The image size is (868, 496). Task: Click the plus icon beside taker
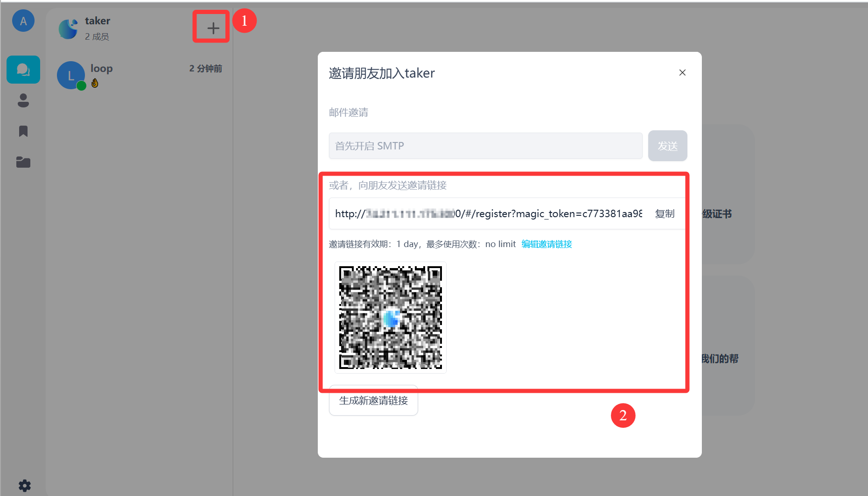[x=213, y=28]
